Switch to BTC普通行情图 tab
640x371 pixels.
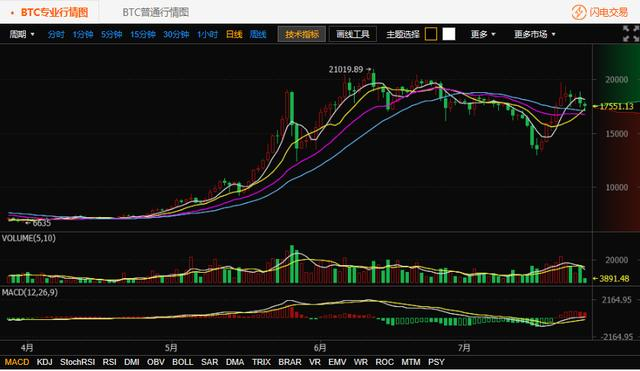(156, 12)
